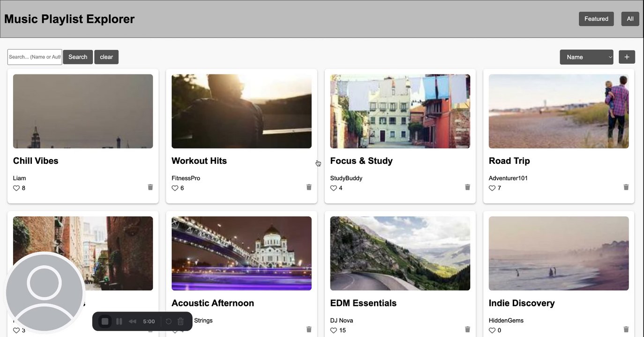Click trash icon on Acoustic Afternoon card
The width and height of the screenshot is (644, 337).
tap(309, 330)
